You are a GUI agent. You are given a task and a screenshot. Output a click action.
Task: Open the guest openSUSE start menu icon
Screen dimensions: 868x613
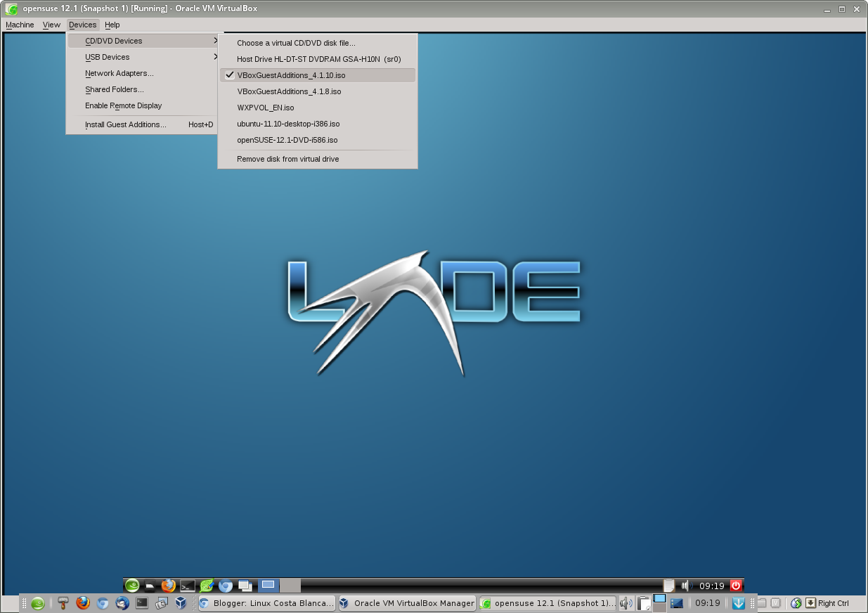click(132, 586)
